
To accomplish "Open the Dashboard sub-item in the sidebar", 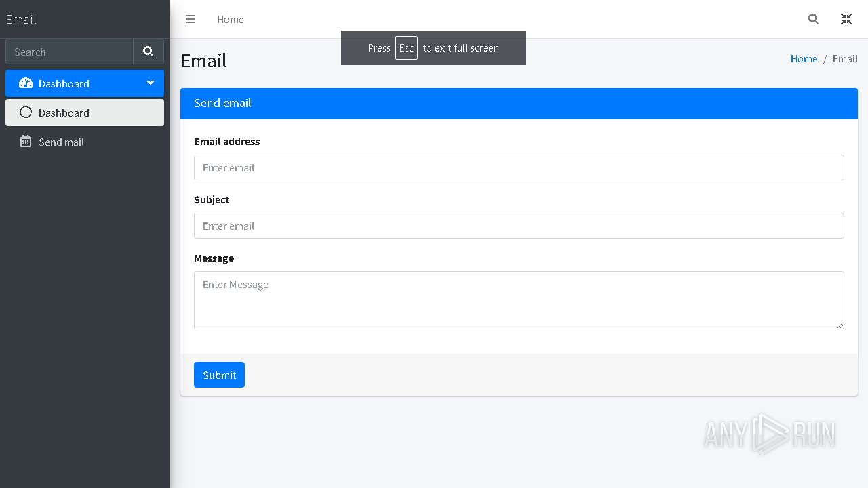I will [85, 113].
